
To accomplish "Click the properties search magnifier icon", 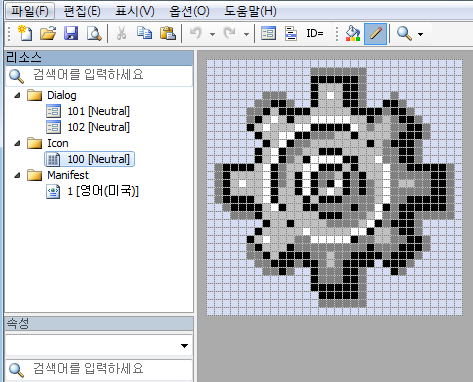I will [x=16, y=370].
